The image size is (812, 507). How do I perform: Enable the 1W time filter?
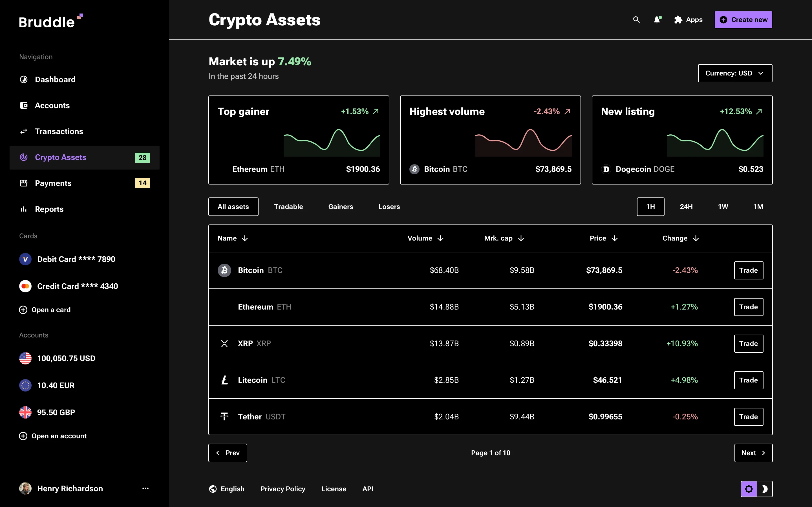click(723, 206)
